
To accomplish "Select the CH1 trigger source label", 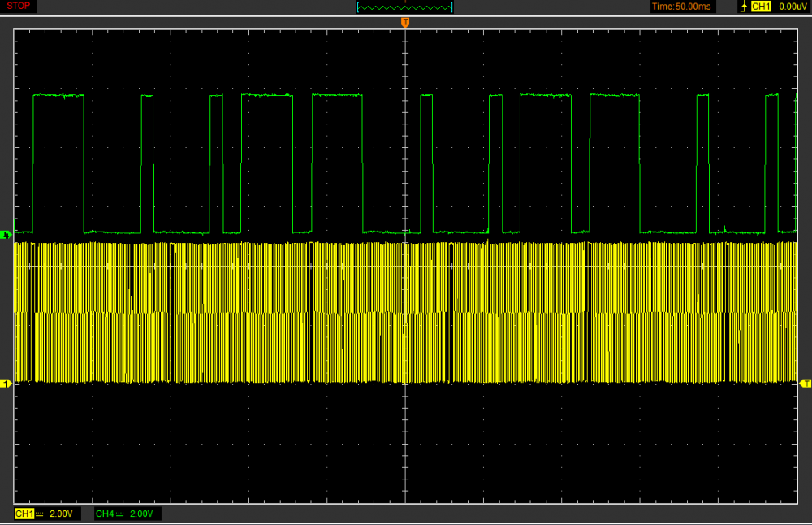I will click(760, 7).
